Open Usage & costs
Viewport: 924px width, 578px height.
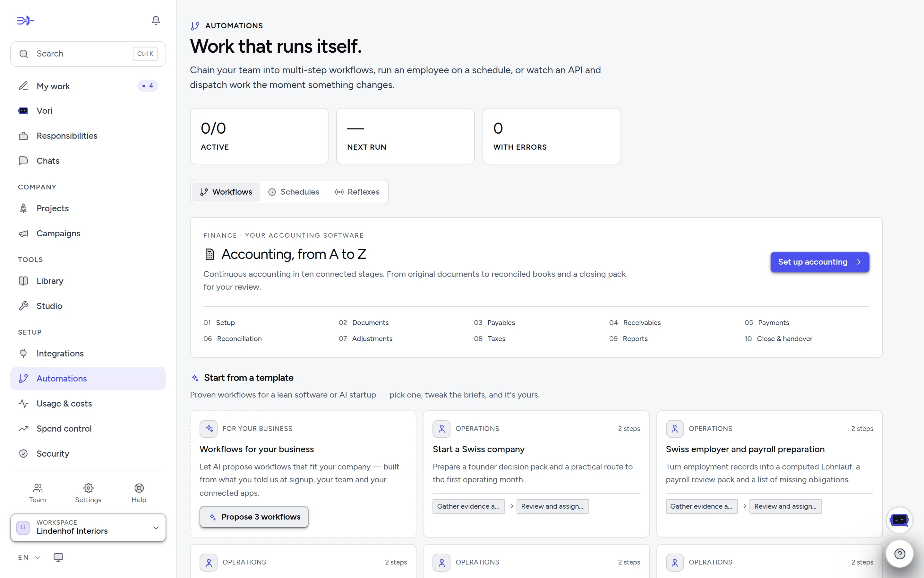pyautogui.click(x=88, y=404)
